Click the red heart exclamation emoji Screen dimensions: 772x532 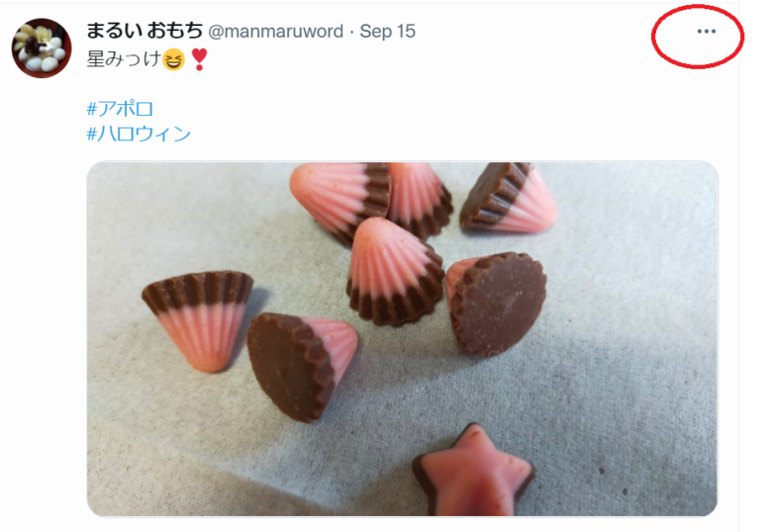pyautogui.click(x=199, y=59)
